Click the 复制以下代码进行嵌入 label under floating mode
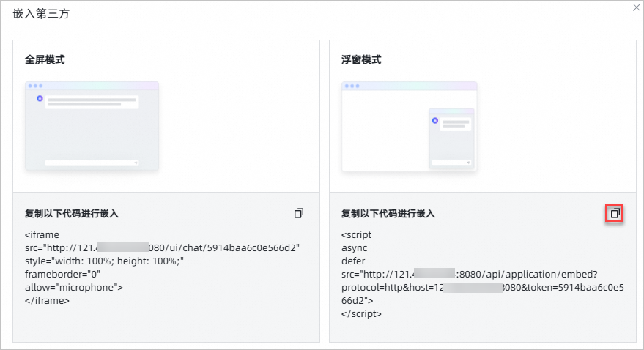 (x=388, y=213)
